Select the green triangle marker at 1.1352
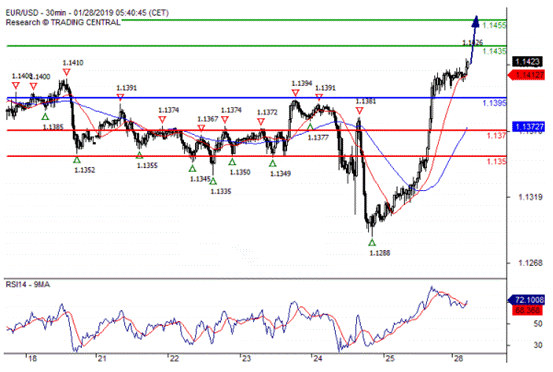The height and width of the screenshot is (372, 553). coord(77,160)
